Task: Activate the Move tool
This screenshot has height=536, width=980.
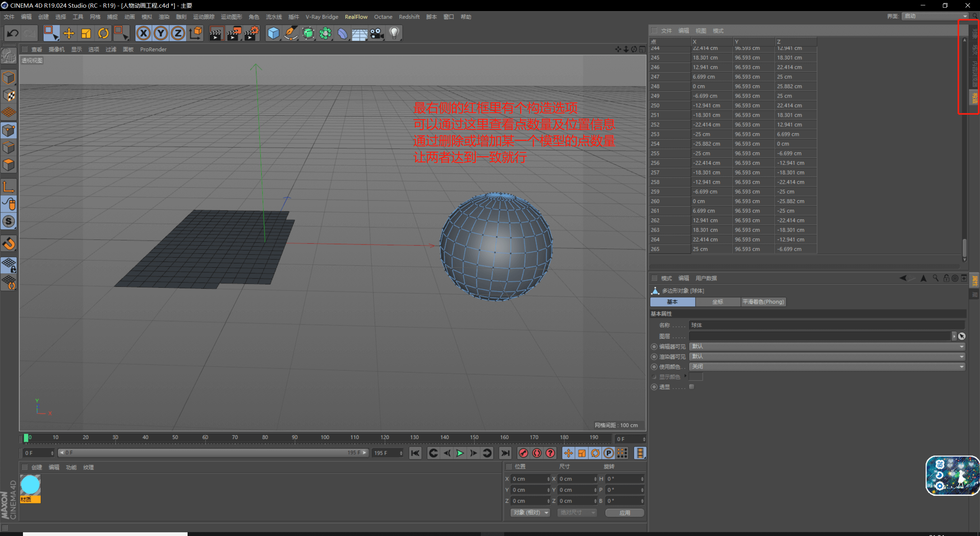Action: pos(69,33)
